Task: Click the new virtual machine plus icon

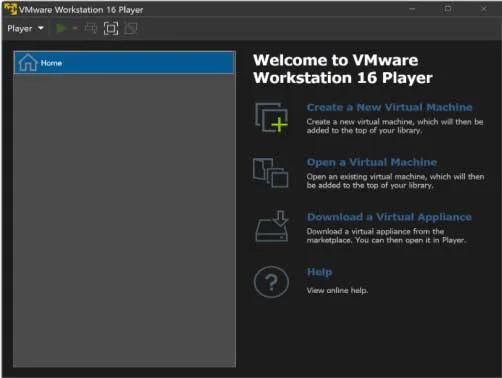Action: [271, 118]
